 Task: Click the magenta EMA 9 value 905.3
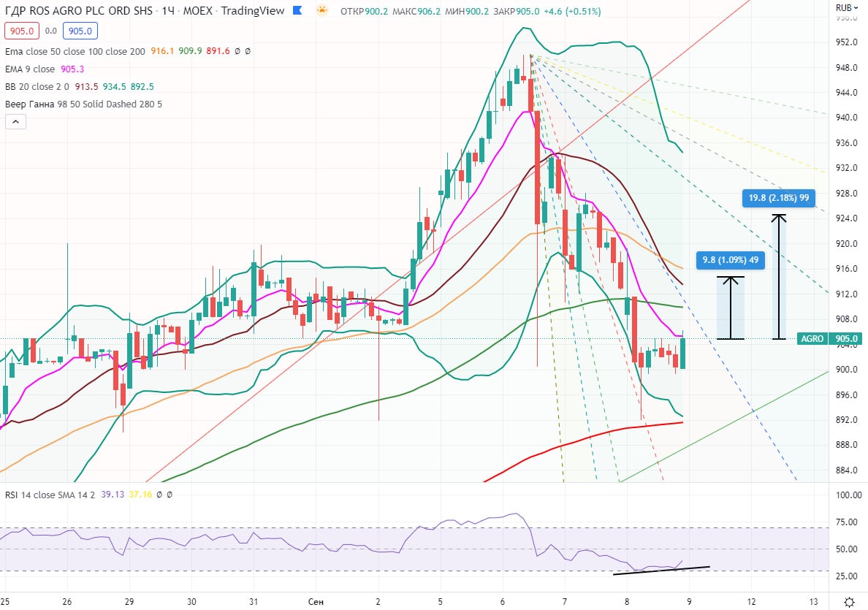pos(72,69)
